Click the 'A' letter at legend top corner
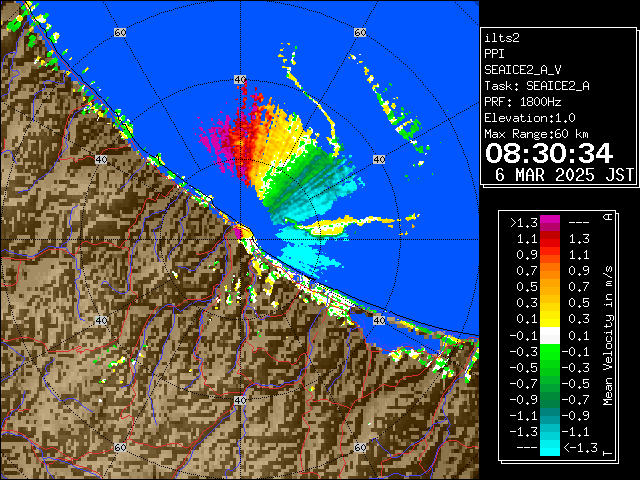 pos(608,217)
